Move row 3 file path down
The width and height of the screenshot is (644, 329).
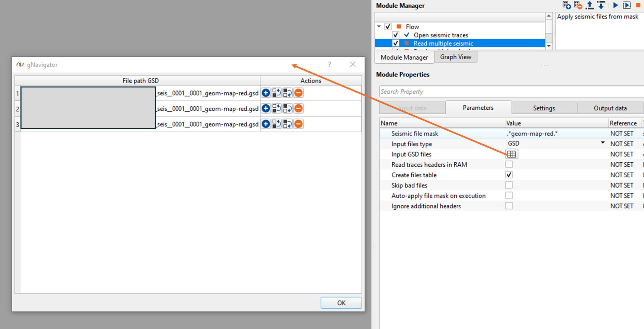click(x=288, y=124)
